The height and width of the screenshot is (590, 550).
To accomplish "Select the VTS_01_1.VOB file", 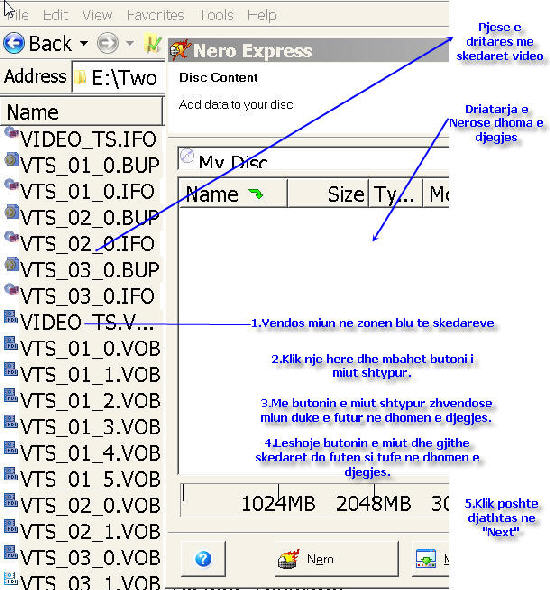I will click(x=82, y=374).
